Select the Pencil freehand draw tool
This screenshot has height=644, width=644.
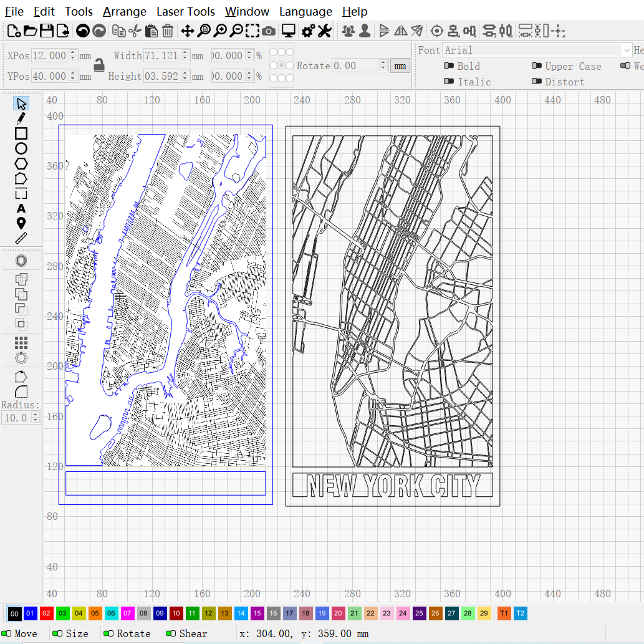tap(21, 118)
